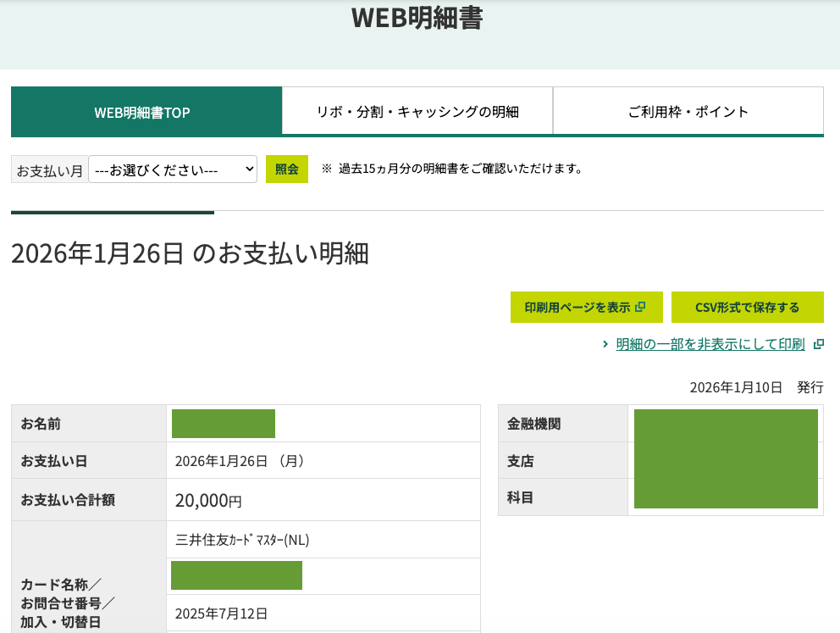The height and width of the screenshot is (633, 840).
Task: Switch to リボ・分割・キャッシングの明細 tab
Action: pos(417,112)
